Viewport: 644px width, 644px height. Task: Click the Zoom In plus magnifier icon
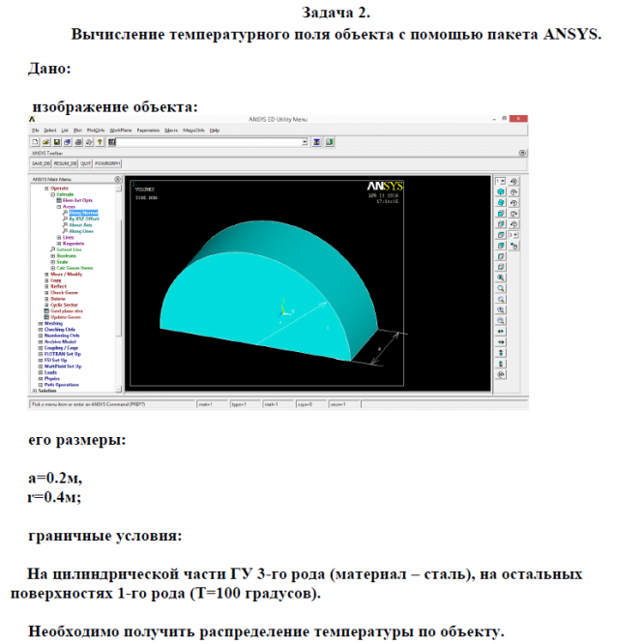pyautogui.click(x=500, y=309)
